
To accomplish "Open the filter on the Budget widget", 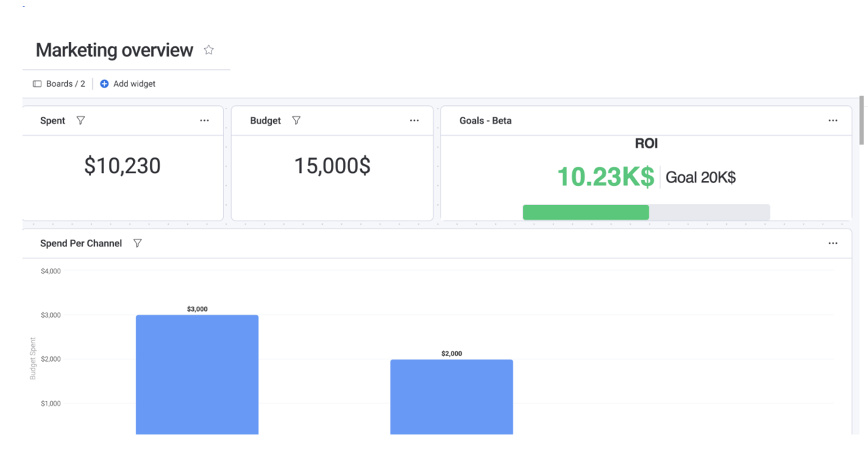I will (296, 121).
